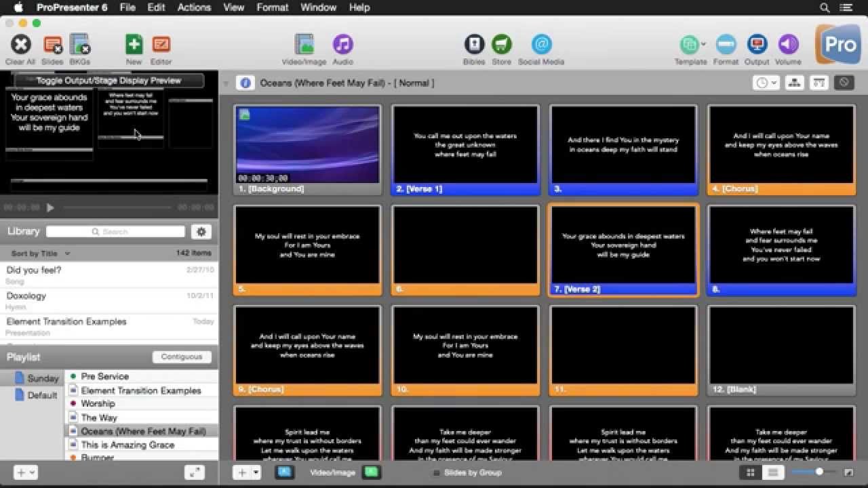868x488 pixels.
Task: Toggle the Output display icon
Action: coord(757,45)
